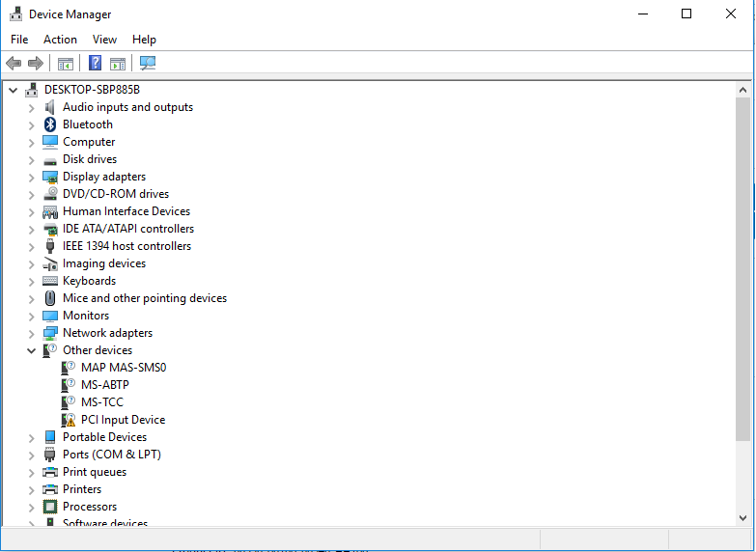
Task: Click the scrollbar down arrow
Action: coord(742,518)
